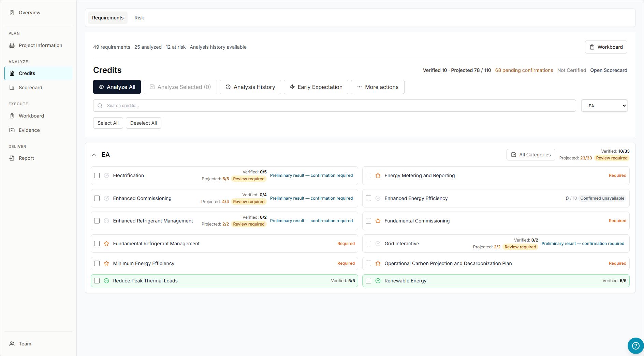Go to Workboard in the sidebar
The height and width of the screenshot is (356, 644).
(39, 116)
